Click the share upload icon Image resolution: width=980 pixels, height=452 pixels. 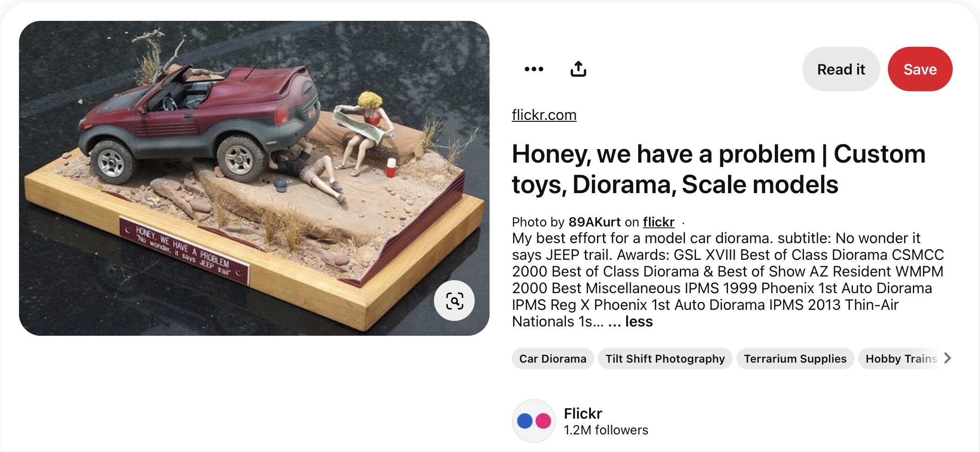(578, 69)
